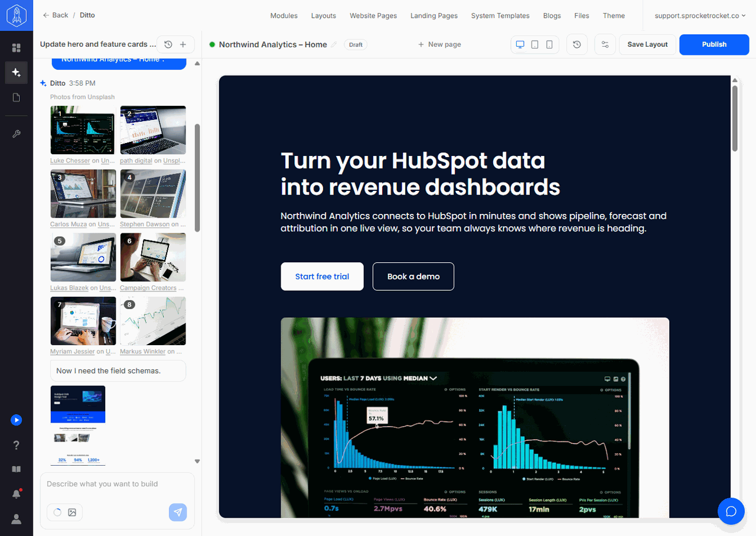Go Back from Ditto
The width and height of the screenshot is (756, 536).
(x=56, y=15)
